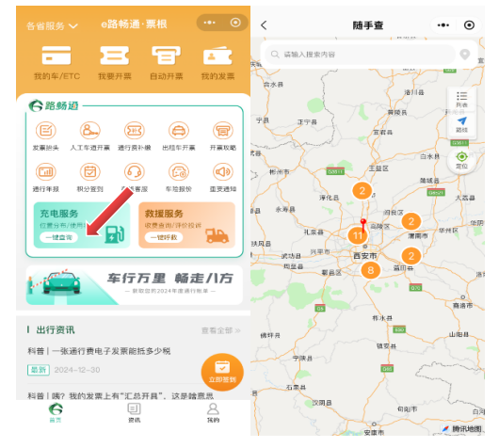This screenshot has height=448, width=499.
Task: Toggle 列表 list view on map
Action: (461, 100)
